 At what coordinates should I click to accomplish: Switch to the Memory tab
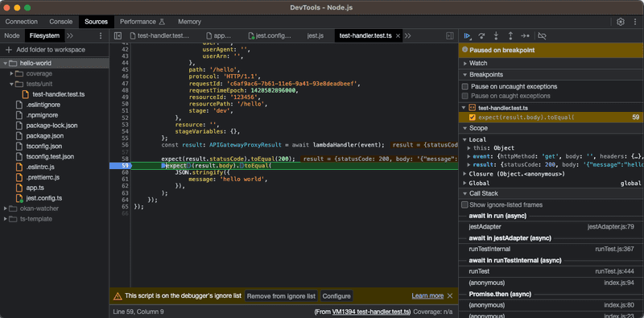(189, 22)
